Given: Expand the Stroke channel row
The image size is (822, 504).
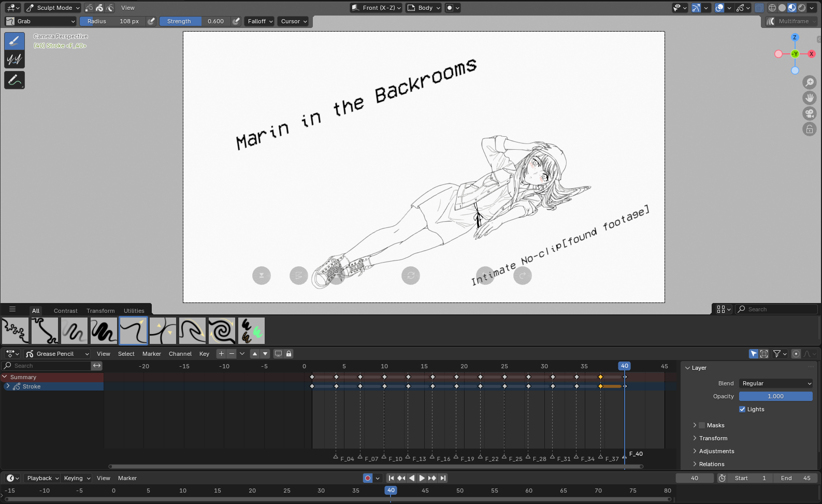Looking at the screenshot, I should (8, 386).
